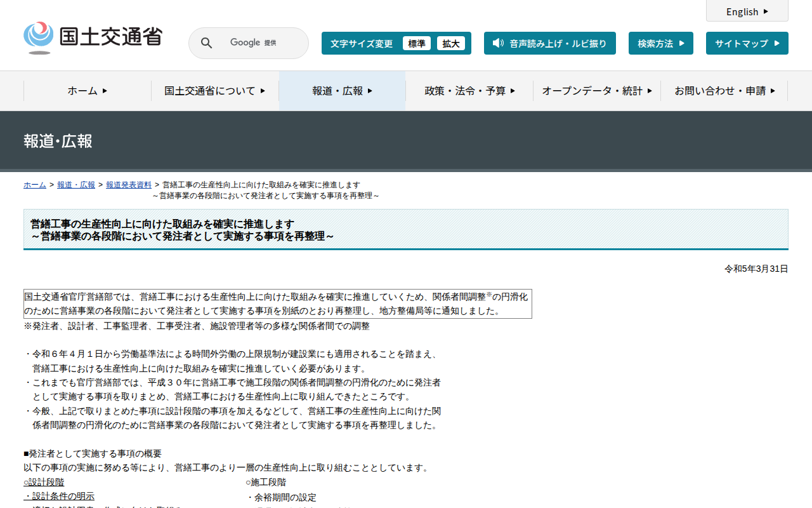
Task: Click the ・余裕期間の設定 item
Action: click(x=281, y=497)
